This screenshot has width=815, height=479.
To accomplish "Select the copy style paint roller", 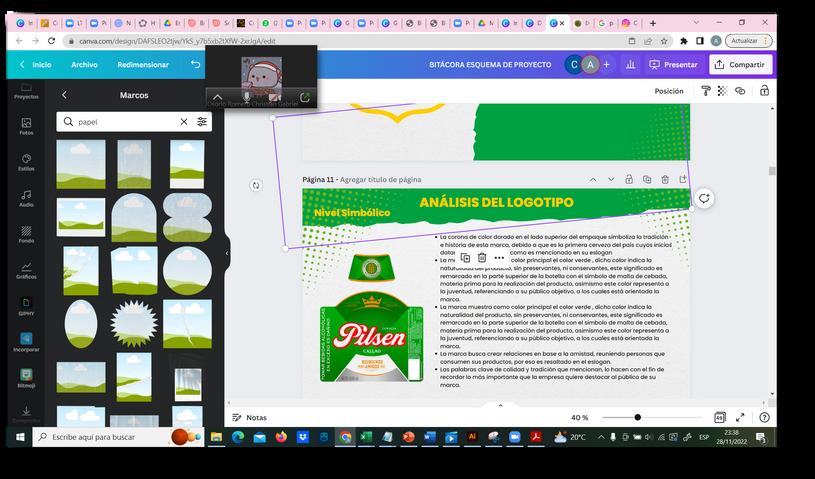I will (x=706, y=91).
